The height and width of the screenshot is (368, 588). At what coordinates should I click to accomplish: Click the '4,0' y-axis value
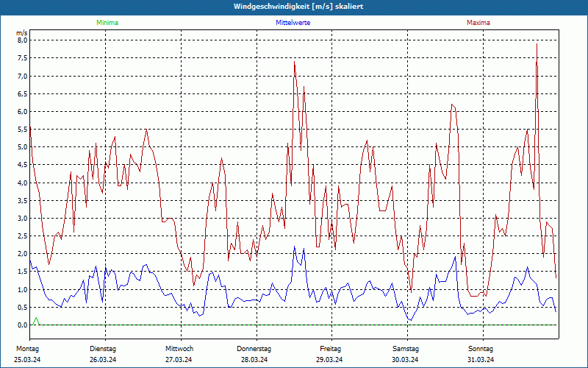[23, 183]
